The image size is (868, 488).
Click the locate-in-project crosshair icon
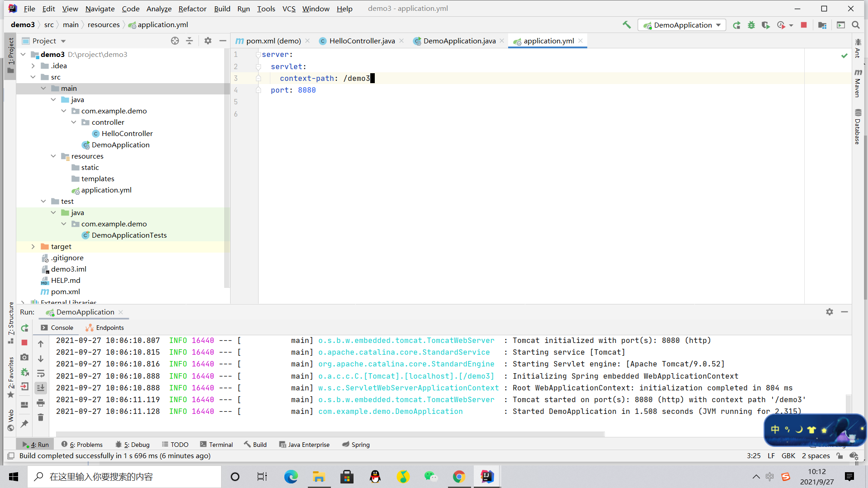tap(175, 41)
